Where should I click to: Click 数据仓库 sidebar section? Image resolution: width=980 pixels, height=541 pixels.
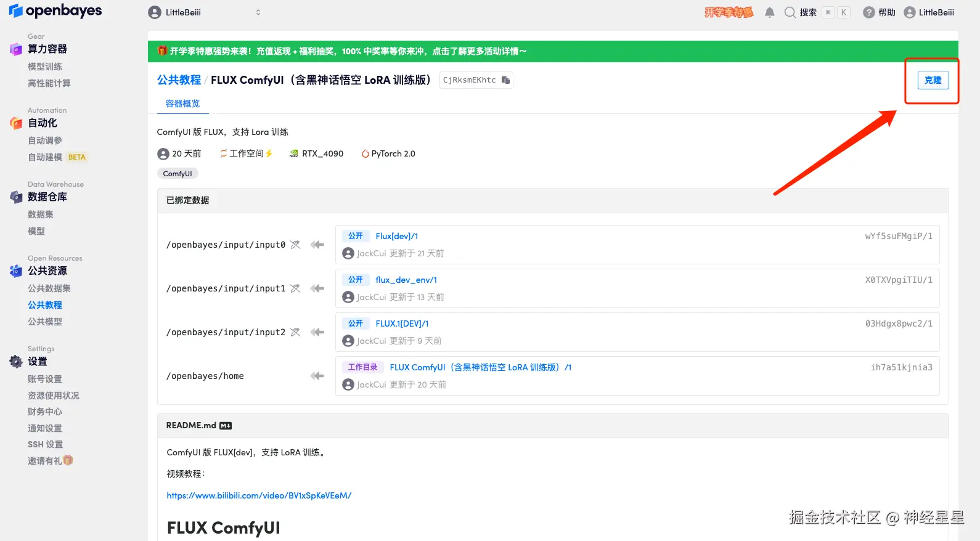coord(47,197)
